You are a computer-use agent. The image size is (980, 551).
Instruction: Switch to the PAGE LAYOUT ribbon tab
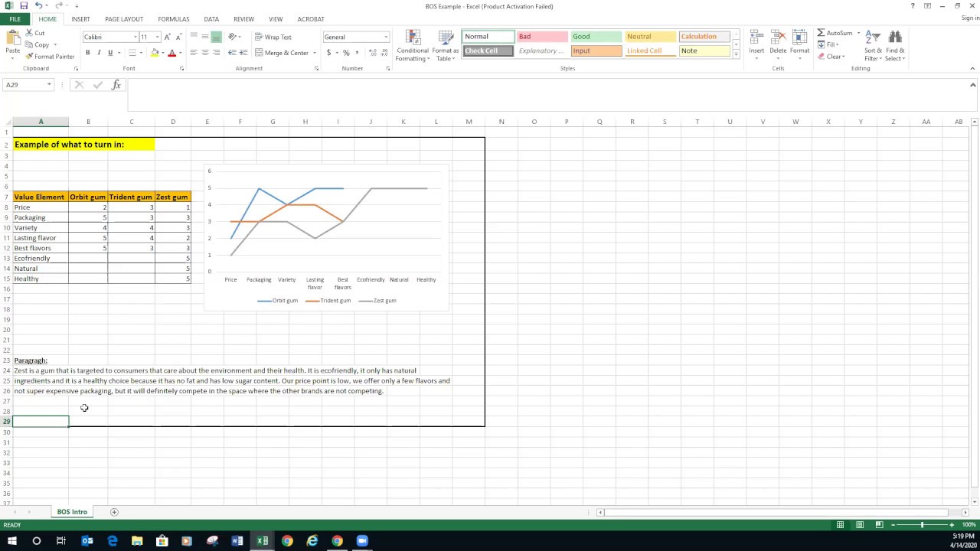pyautogui.click(x=124, y=19)
